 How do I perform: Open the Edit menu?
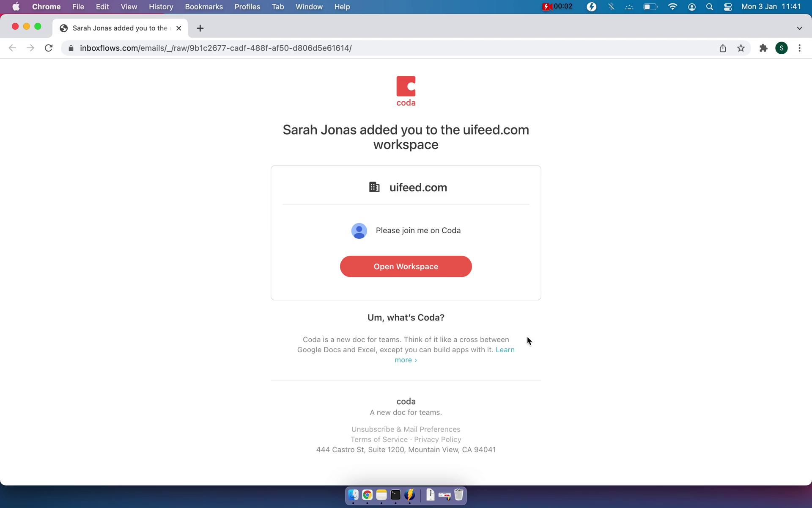click(x=102, y=7)
